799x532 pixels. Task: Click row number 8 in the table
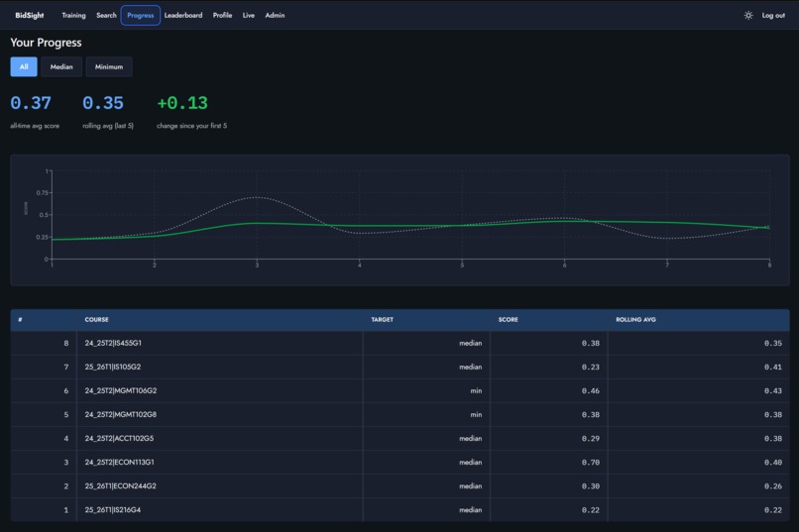(65, 343)
